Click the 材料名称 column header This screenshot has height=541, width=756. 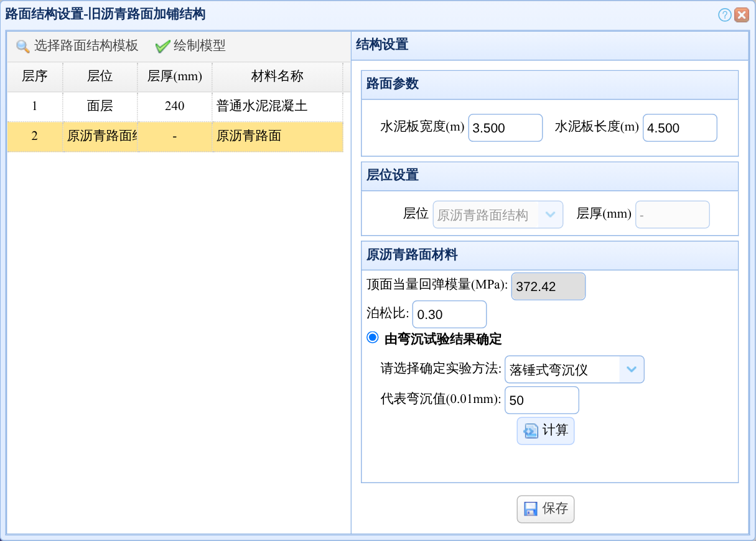coord(278,76)
